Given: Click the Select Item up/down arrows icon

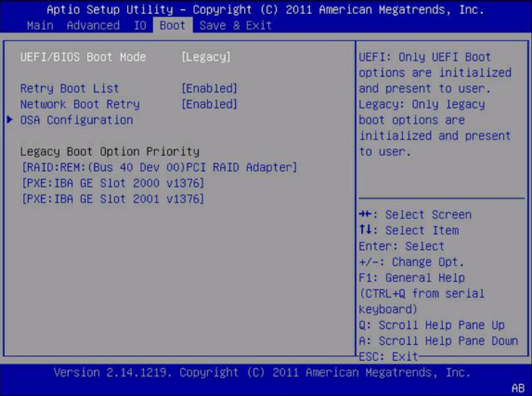Looking at the screenshot, I should tap(365, 230).
